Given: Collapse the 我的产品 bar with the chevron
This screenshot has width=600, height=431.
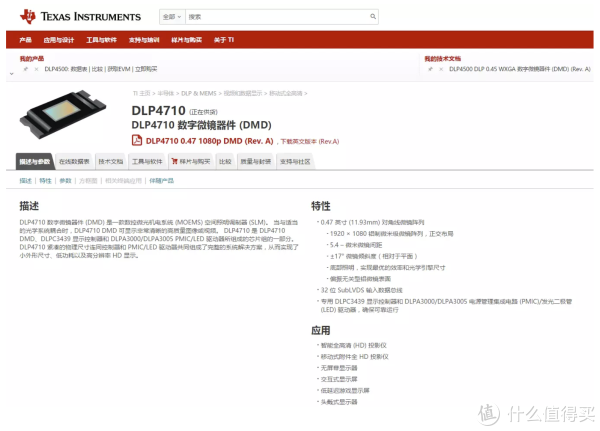Looking at the screenshot, I should [11, 73].
